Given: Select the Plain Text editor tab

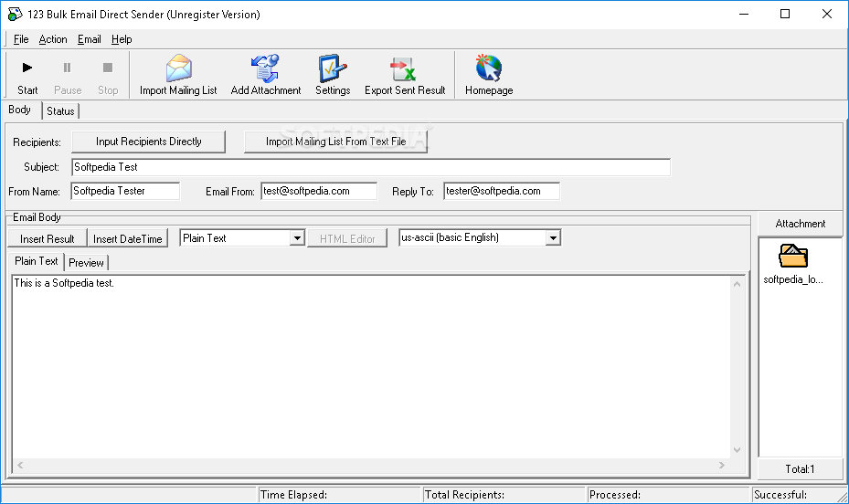Looking at the screenshot, I should coord(37,261).
